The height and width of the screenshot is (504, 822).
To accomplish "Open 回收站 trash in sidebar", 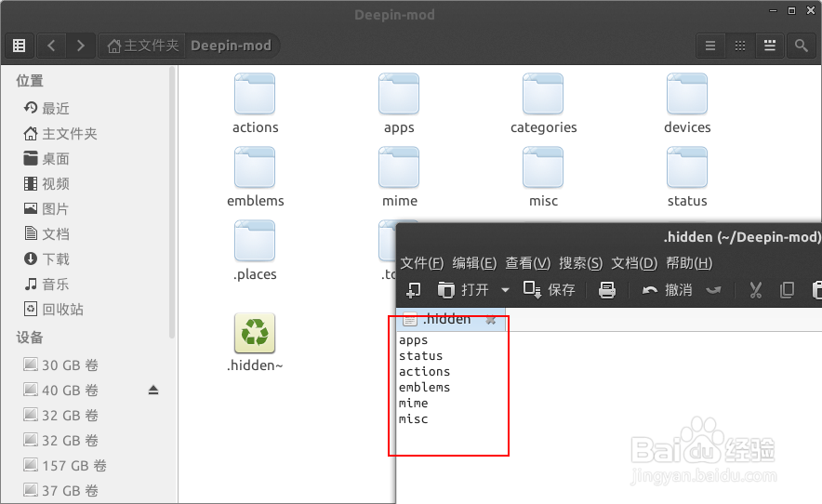I will 54,310.
